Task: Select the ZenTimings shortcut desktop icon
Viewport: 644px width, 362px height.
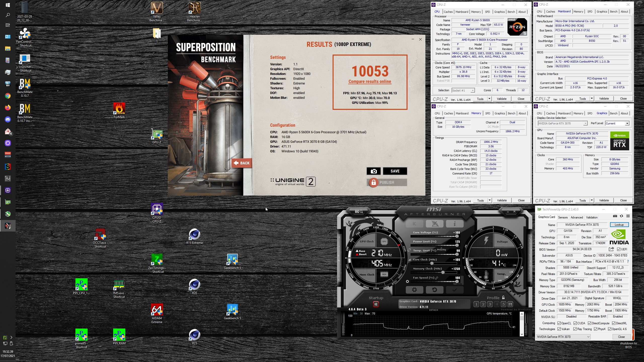Action: pyautogui.click(x=157, y=263)
